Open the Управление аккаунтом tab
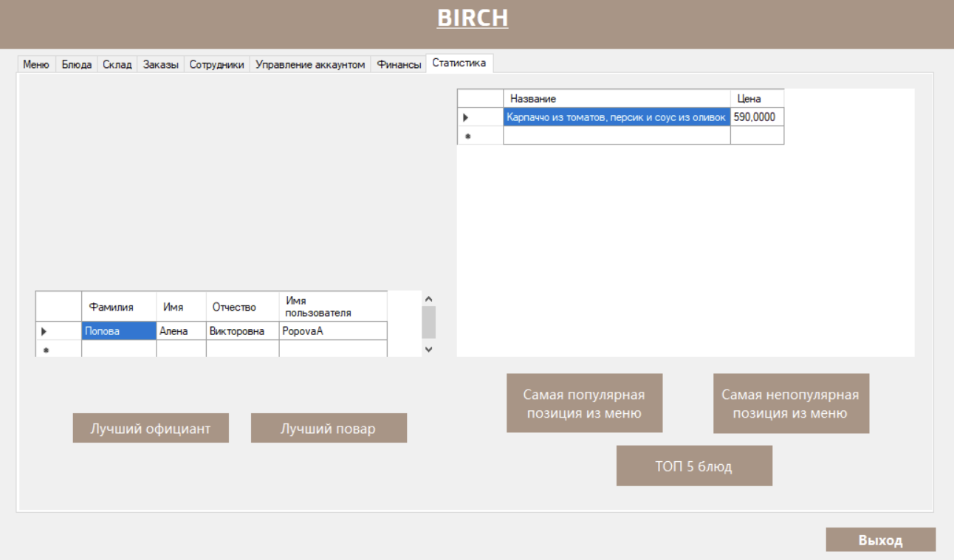954x560 pixels. (310, 64)
